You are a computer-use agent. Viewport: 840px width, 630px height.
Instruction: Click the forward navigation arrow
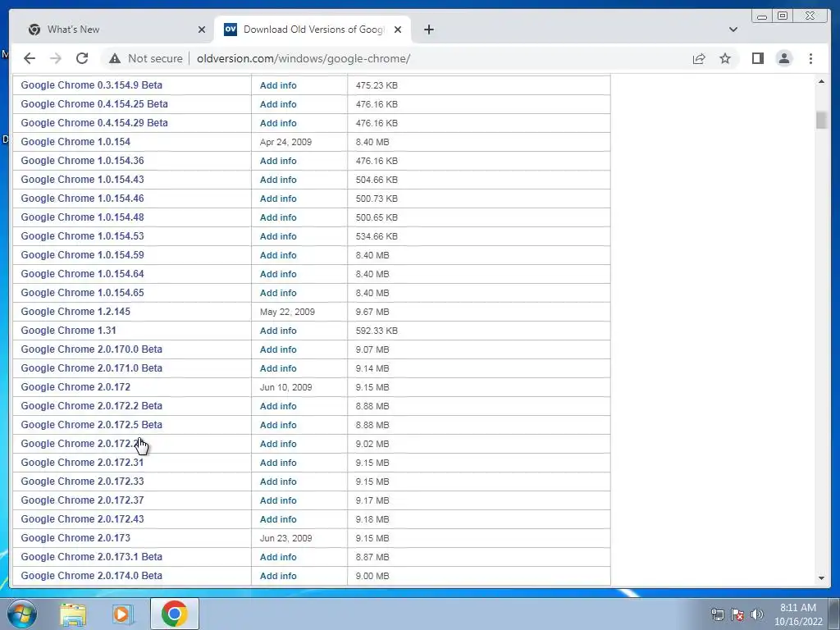pos(56,58)
